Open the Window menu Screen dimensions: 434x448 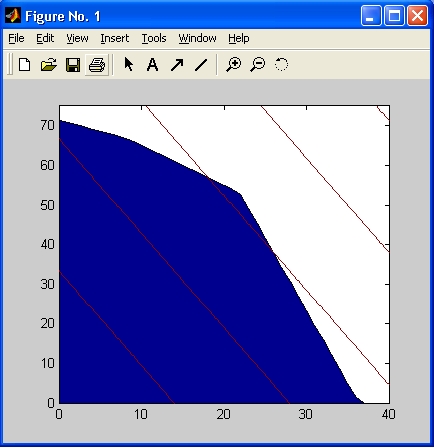click(x=197, y=38)
